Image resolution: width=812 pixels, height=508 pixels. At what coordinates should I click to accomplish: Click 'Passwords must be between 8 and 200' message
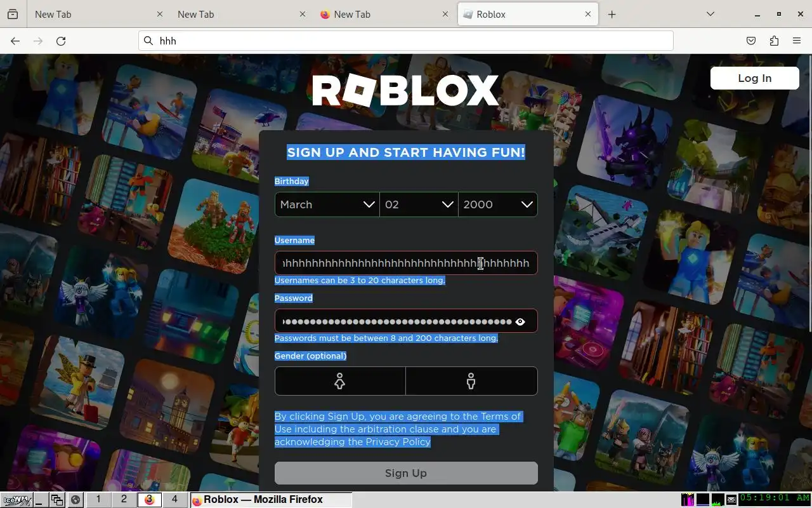[x=386, y=338]
